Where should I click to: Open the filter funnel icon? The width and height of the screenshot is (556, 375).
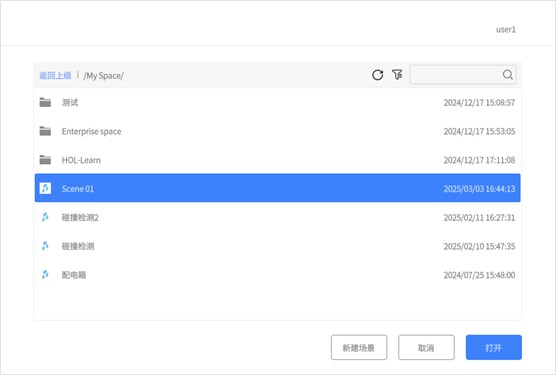(397, 74)
